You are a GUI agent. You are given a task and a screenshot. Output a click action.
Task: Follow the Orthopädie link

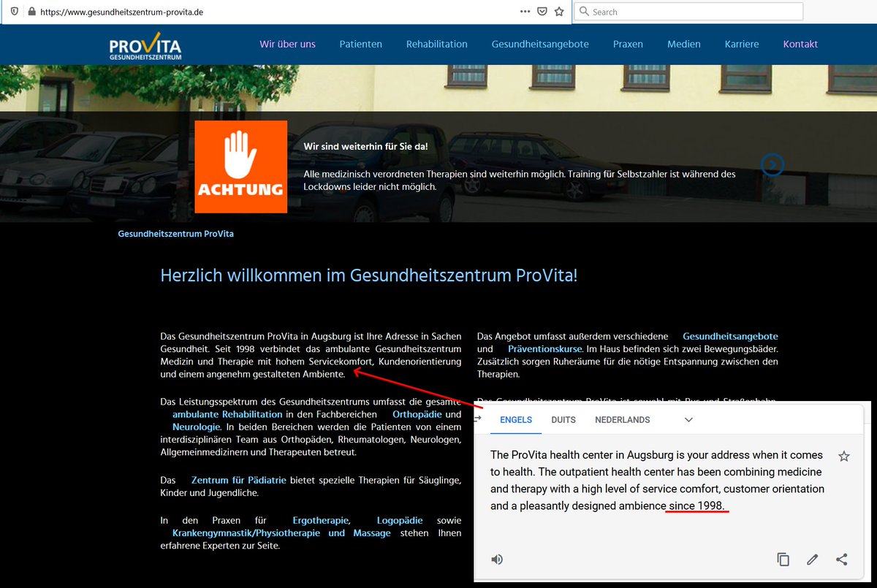coord(417,414)
